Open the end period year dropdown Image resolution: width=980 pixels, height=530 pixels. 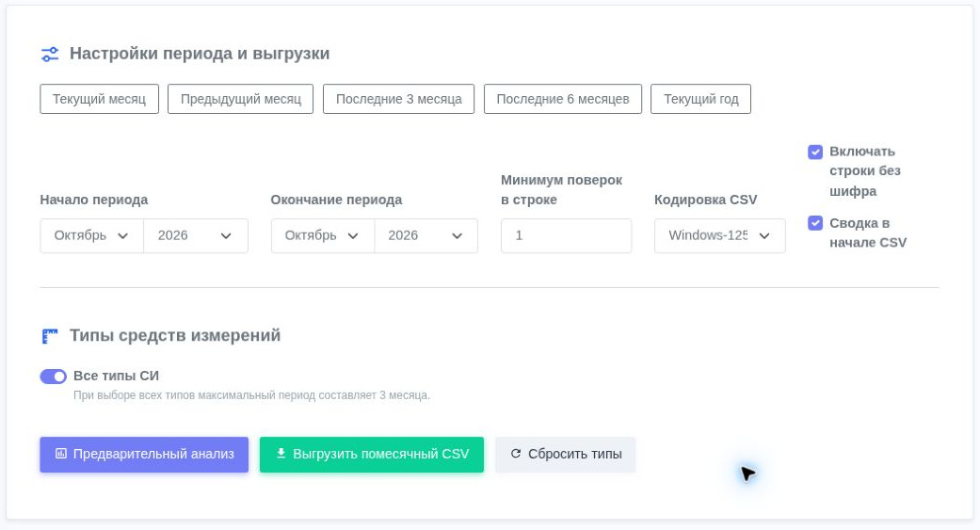[426, 235]
